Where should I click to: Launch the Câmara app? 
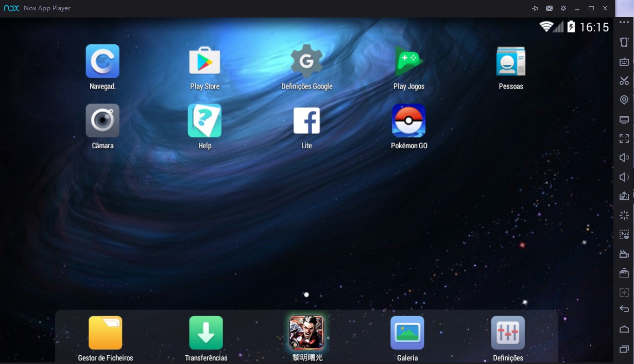[x=102, y=120]
